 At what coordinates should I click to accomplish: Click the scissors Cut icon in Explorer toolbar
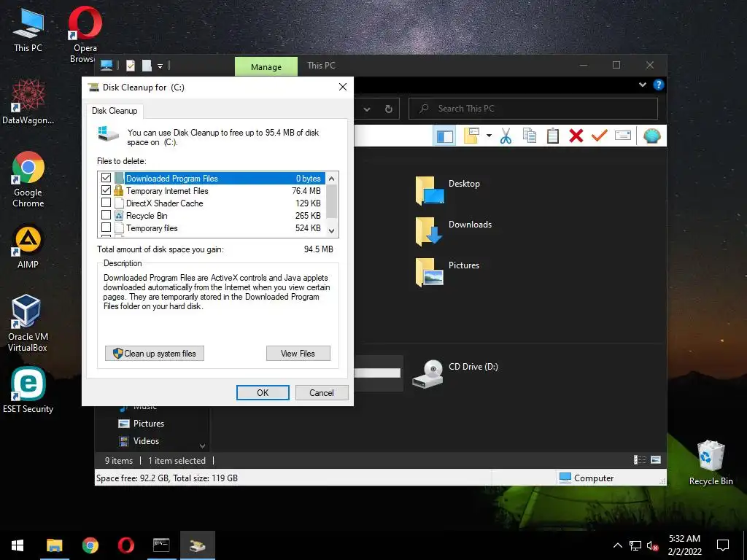506,136
